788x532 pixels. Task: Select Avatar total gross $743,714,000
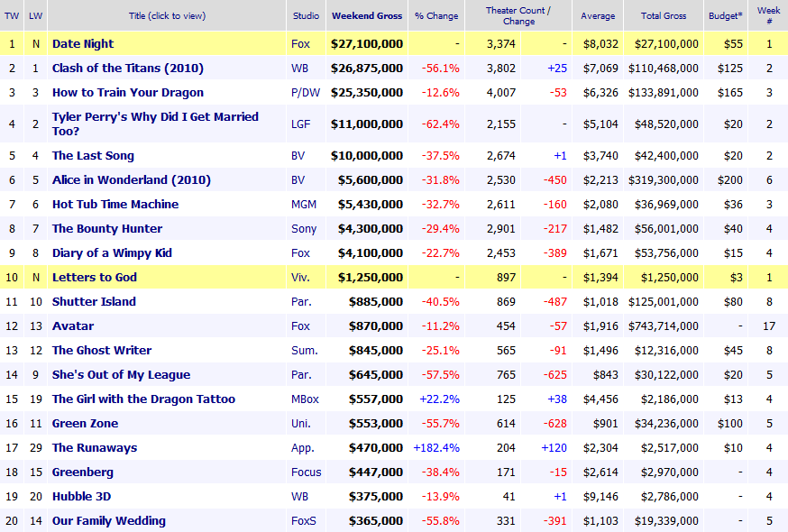point(664,326)
